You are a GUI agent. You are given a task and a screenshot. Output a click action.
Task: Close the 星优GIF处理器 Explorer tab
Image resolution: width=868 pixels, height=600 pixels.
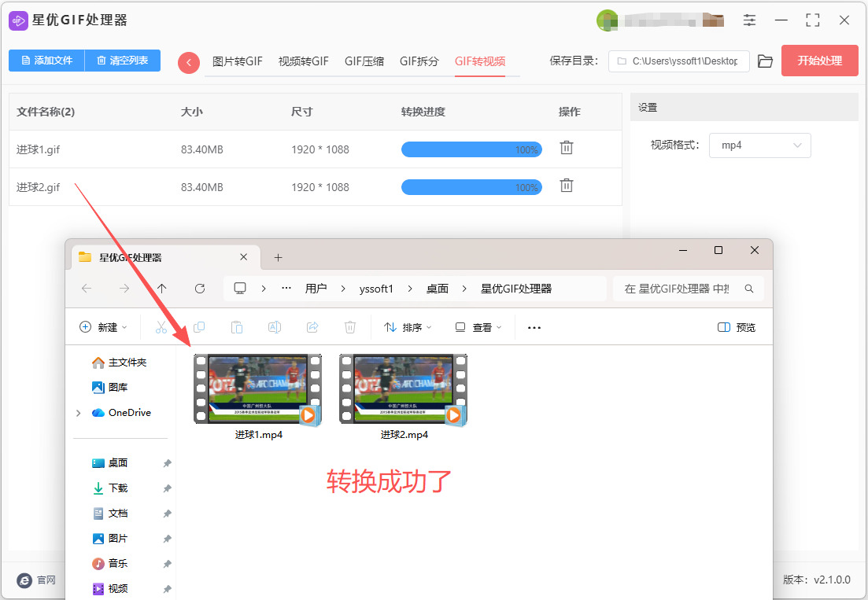[x=244, y=257]
